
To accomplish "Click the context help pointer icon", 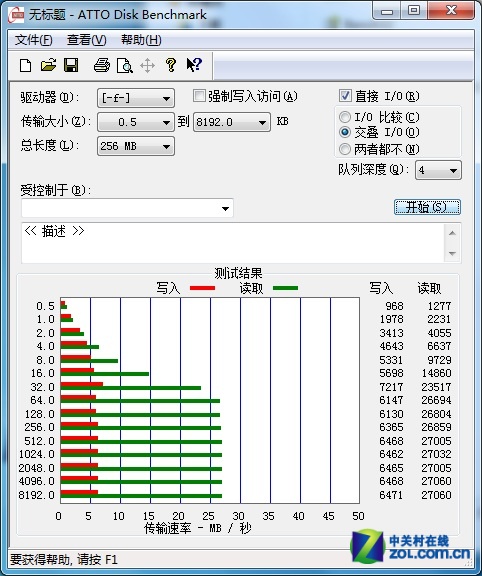I will [x=194, y=65].
